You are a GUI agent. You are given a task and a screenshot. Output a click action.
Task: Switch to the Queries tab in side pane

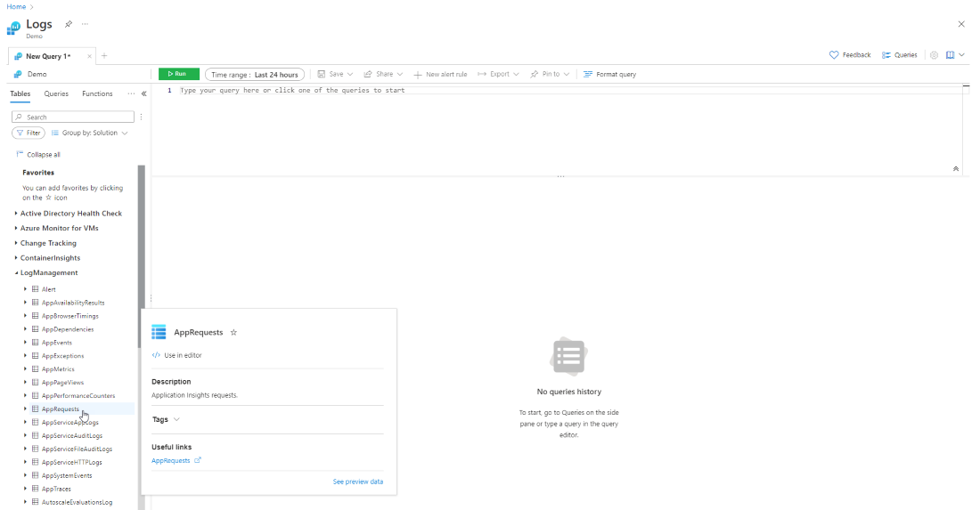tap(56, 93)
